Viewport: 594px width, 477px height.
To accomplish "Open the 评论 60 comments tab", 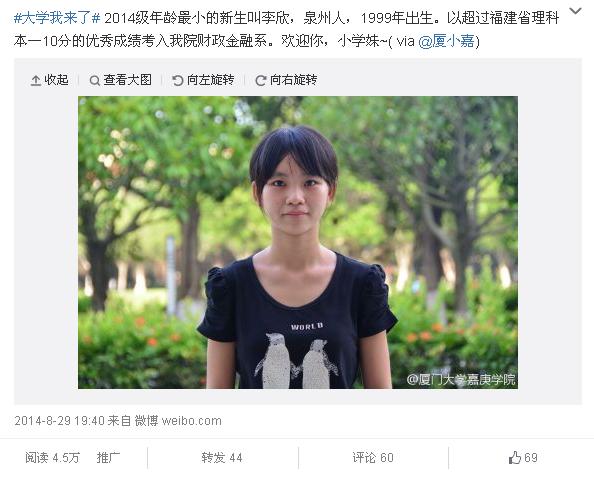I will (x=373, y=458).
